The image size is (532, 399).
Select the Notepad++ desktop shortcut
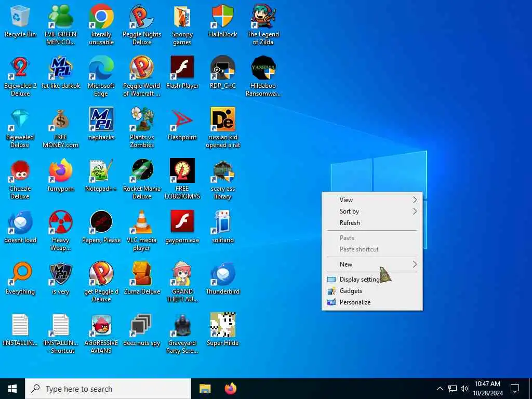pyautogui.click(x=101, y=176)
